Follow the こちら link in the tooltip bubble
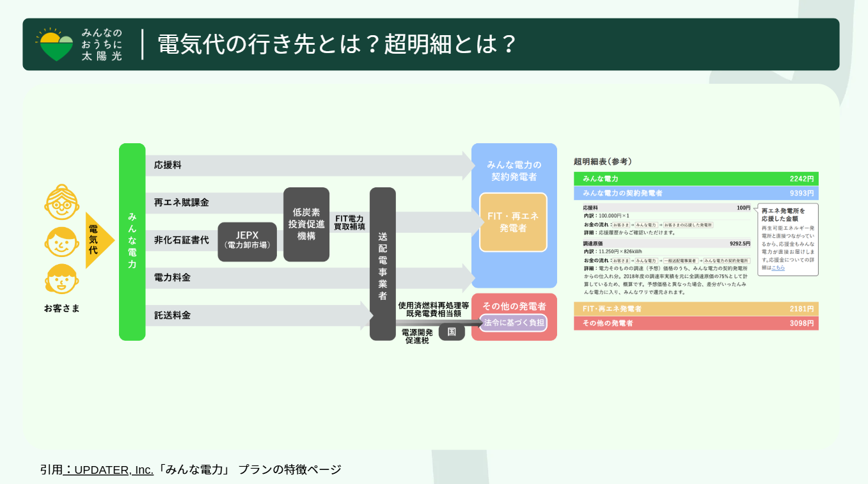 (x=778, y=268)
